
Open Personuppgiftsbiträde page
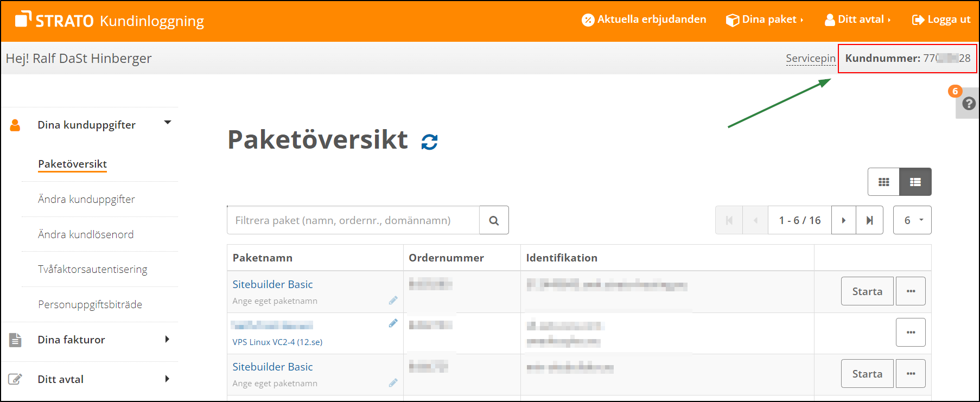click(90, 304)
